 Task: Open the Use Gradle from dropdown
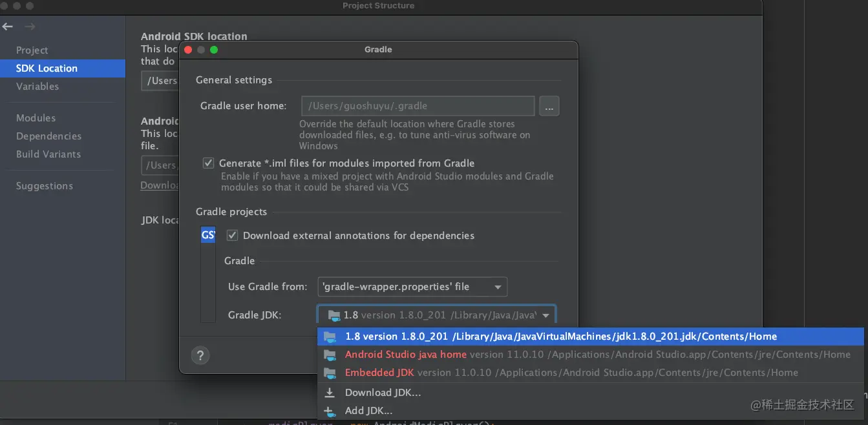click(412, 287)
